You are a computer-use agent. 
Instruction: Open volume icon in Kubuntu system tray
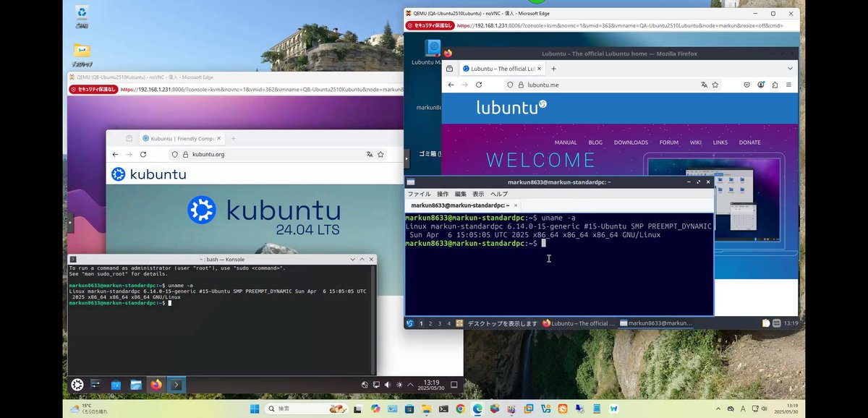click(x=387, y=385)
